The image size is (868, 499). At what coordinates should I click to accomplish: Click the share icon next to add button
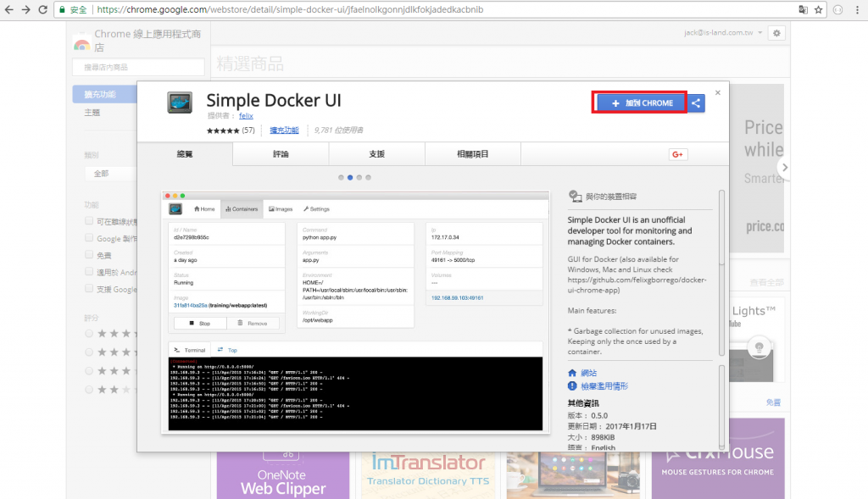[696, 103]
